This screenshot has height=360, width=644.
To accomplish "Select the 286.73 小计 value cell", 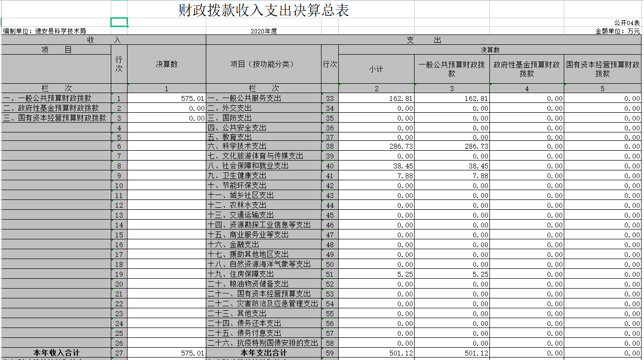I will (377, 145).
